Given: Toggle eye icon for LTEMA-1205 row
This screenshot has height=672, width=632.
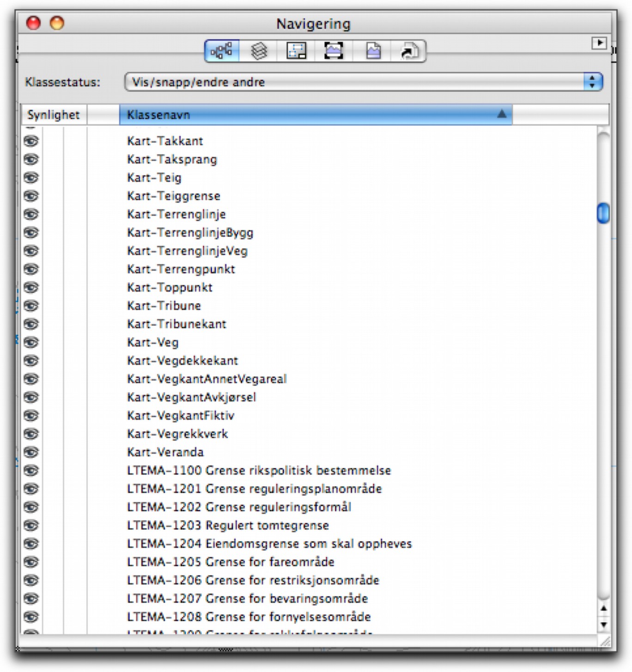Looking at the screenshot, I should 31,562.
